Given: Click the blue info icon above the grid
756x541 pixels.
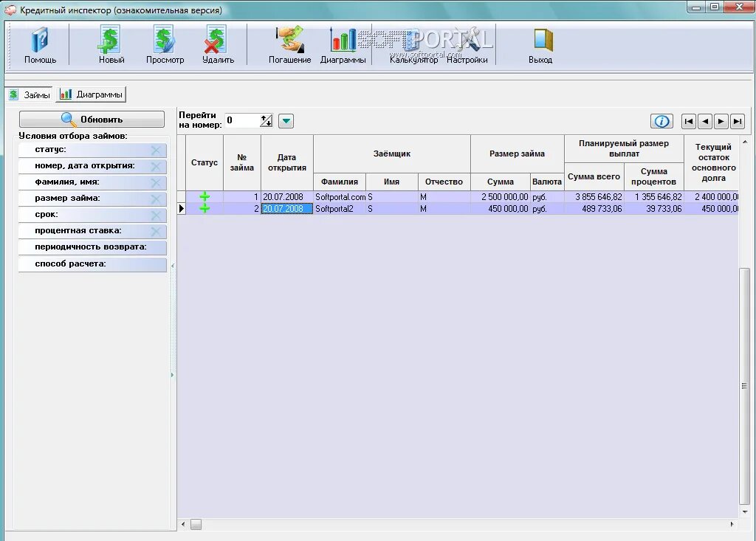Looking at the screenshot, I should 662,121.
